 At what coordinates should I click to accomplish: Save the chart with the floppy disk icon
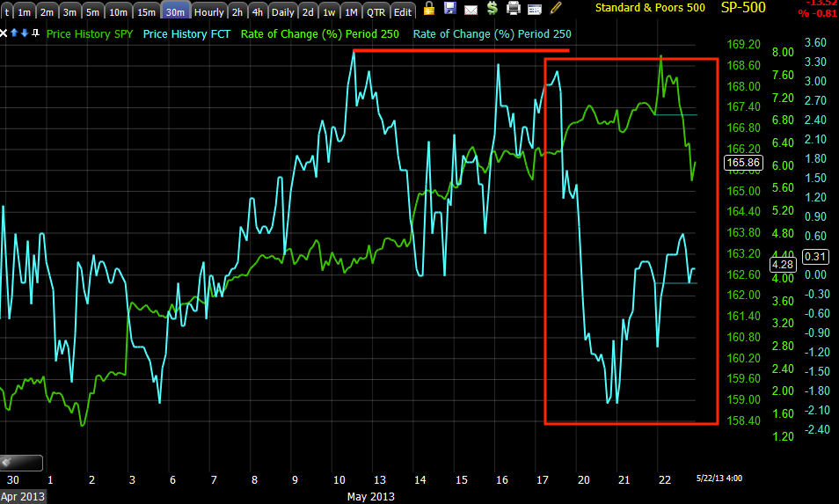click(x=450, y=9)
